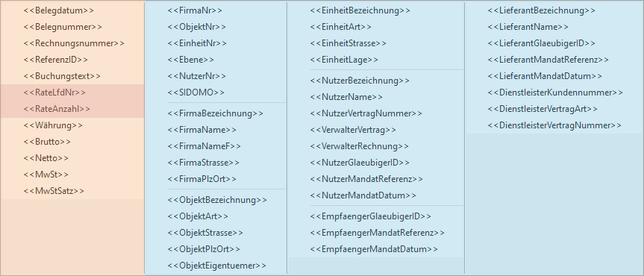
Task: Click the <<Ebene>> placeholder
Action: pos(190,60)
